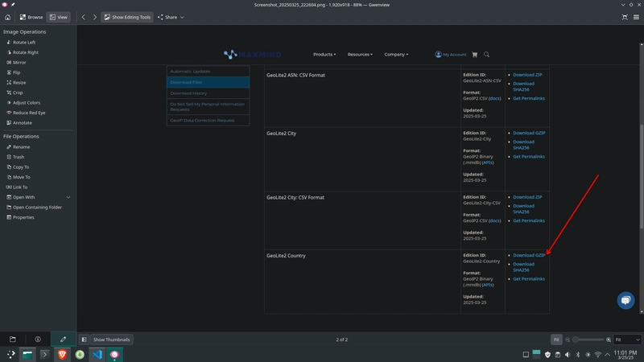The height and width of the screenshot is (362, 644).
Task: Click the zoom slider handle
Action: 576,339
